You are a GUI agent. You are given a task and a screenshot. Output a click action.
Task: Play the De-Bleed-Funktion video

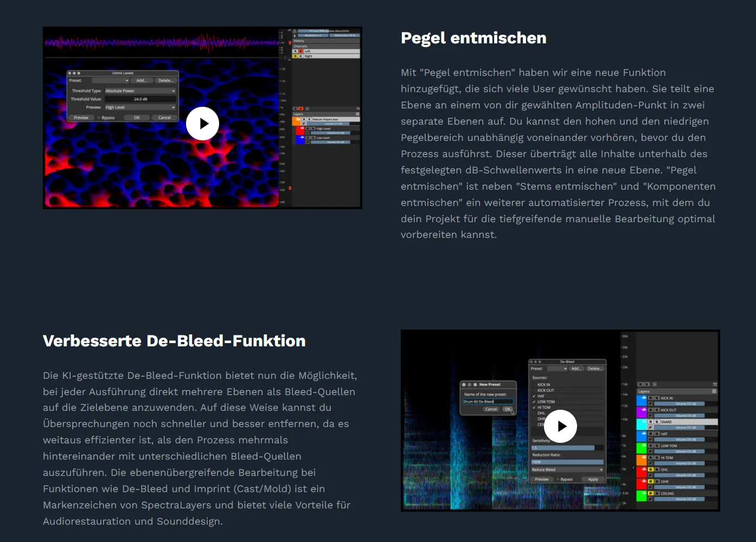(x=560, y=426)
